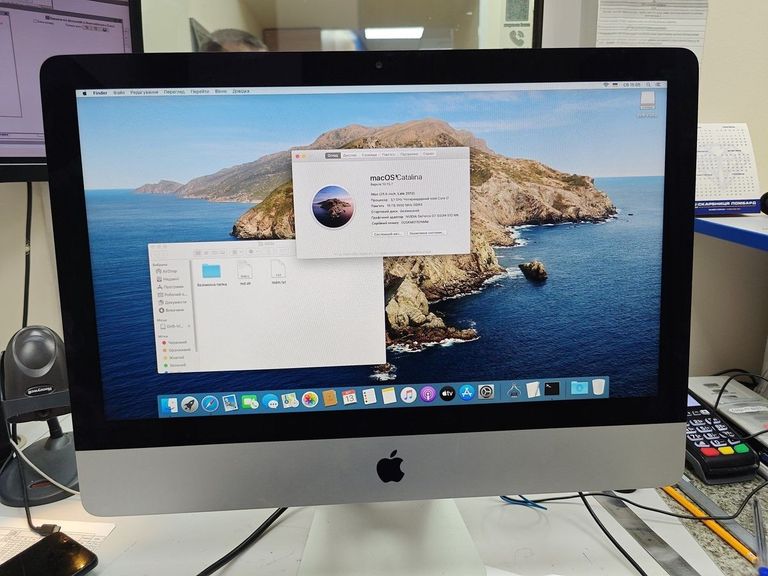Image resolution: width=768 pixels, height=576 pixels.
Task: Open Finder menu in menu bar
Action: coord(100,93)
